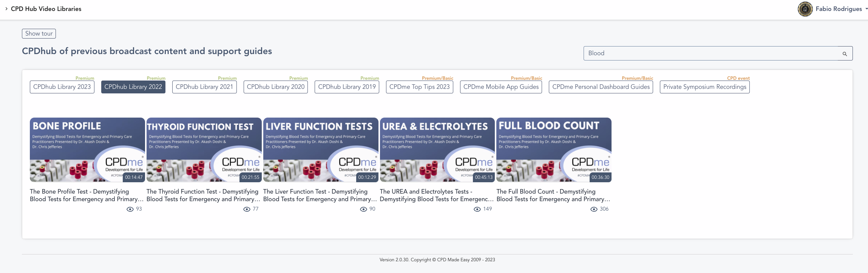
Task: Click the search magnifier icon
Action: click(x=845, y=54)
